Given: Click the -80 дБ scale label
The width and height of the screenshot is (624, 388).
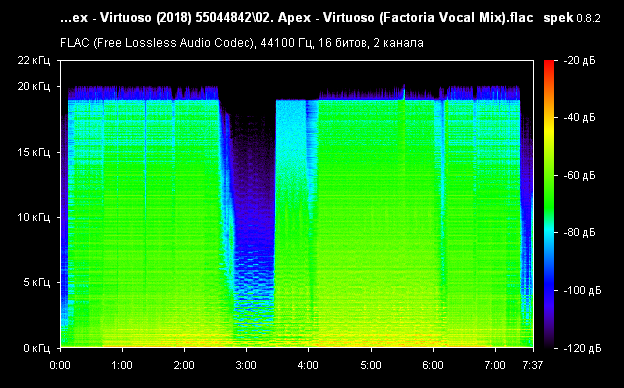Looking at the screenshot, I should tap(579, 232).
